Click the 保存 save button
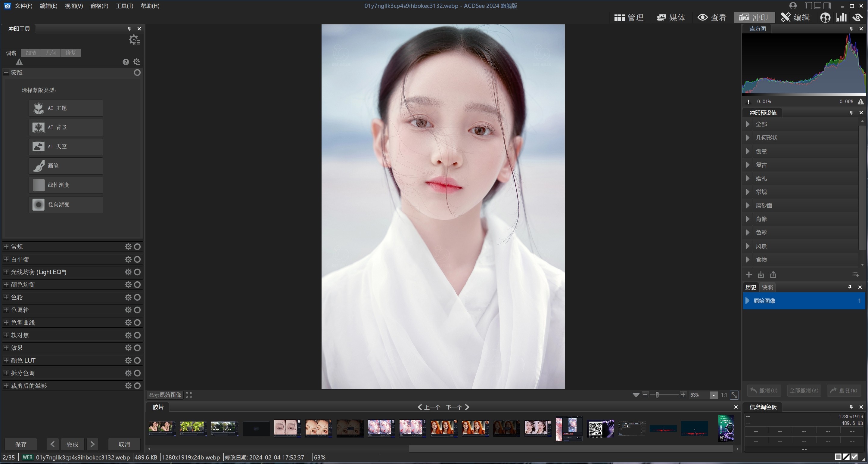This screenshot has width=868, height=464. (x=20, y=444)
